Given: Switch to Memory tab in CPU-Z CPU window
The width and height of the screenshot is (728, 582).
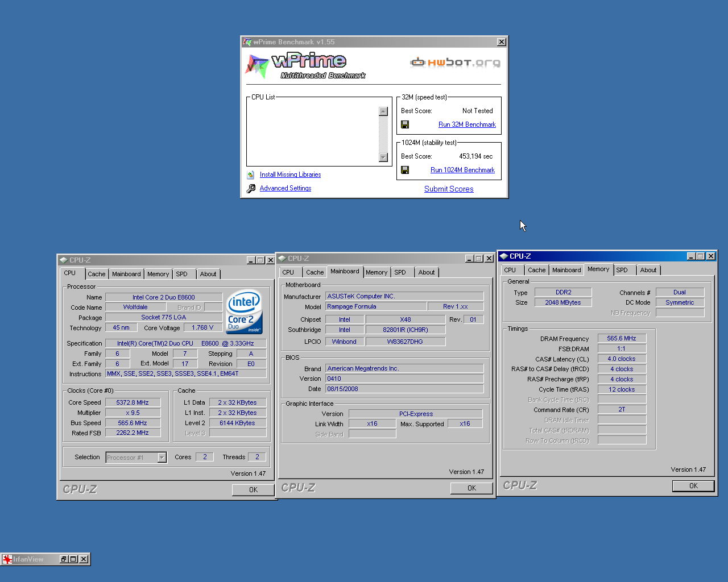Looking at the screenshot, I should (158, 274).
